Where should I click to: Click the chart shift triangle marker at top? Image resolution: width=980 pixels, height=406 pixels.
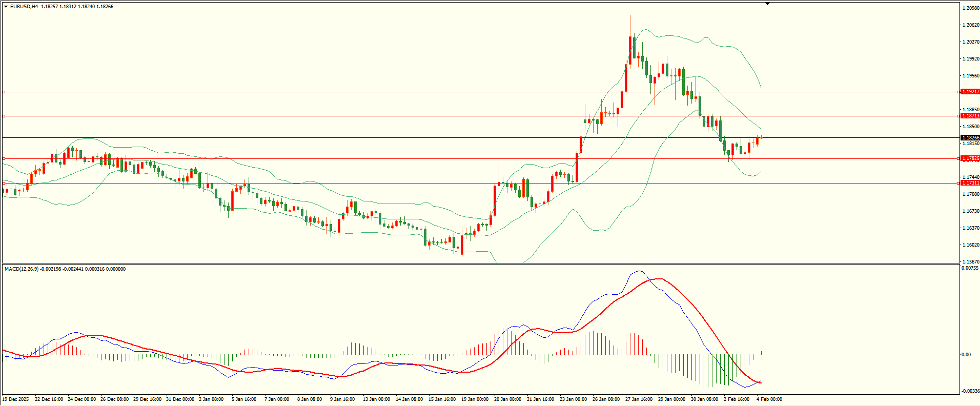pyautogui.click(x=767, y=4)
